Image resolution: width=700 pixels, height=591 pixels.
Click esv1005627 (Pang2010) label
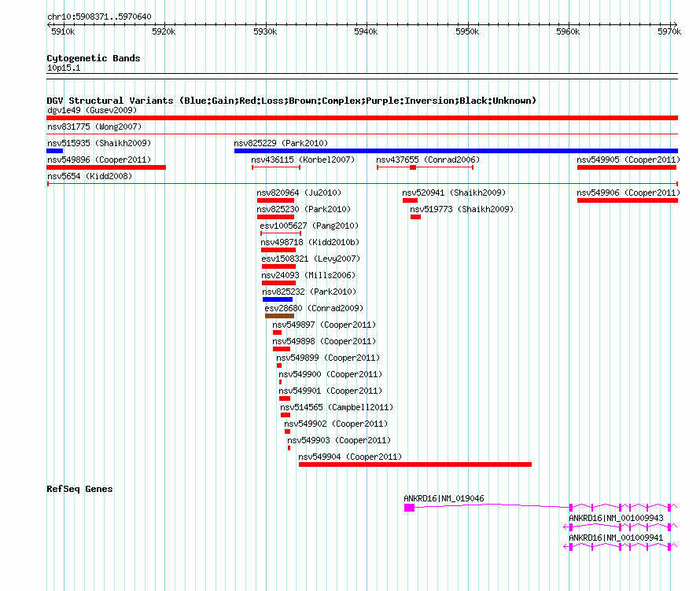click(309, 226)
